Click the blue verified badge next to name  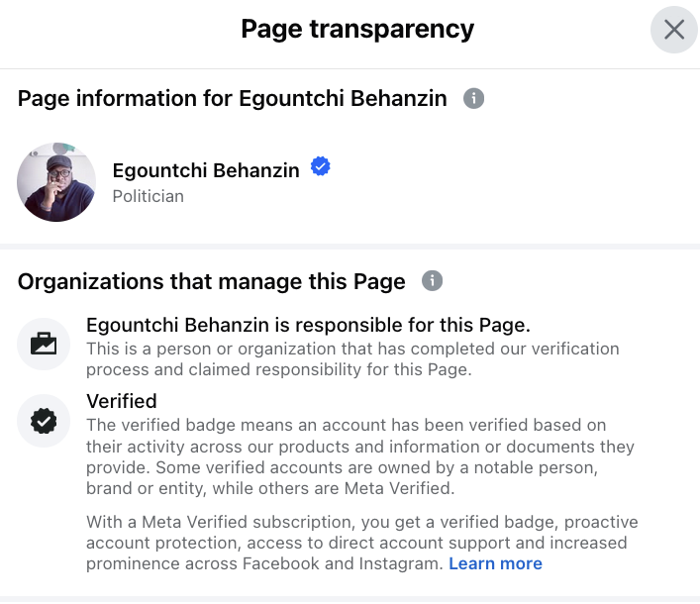coord(320,167)
